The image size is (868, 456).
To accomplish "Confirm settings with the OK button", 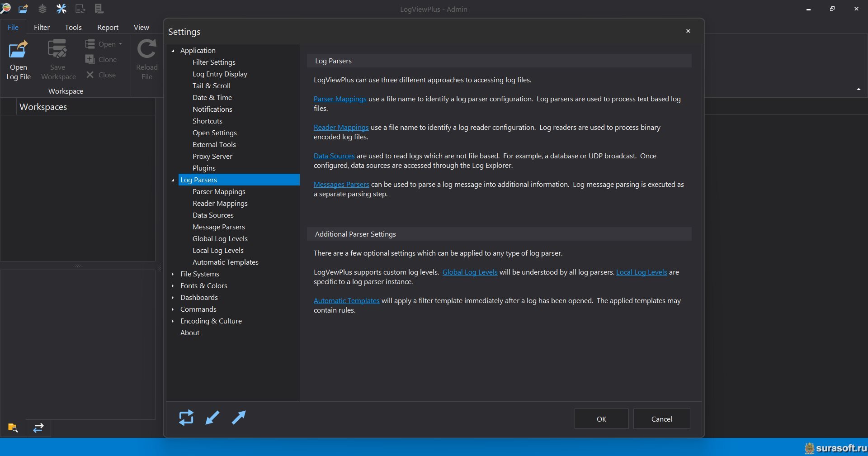I will (x=601, y=419).
